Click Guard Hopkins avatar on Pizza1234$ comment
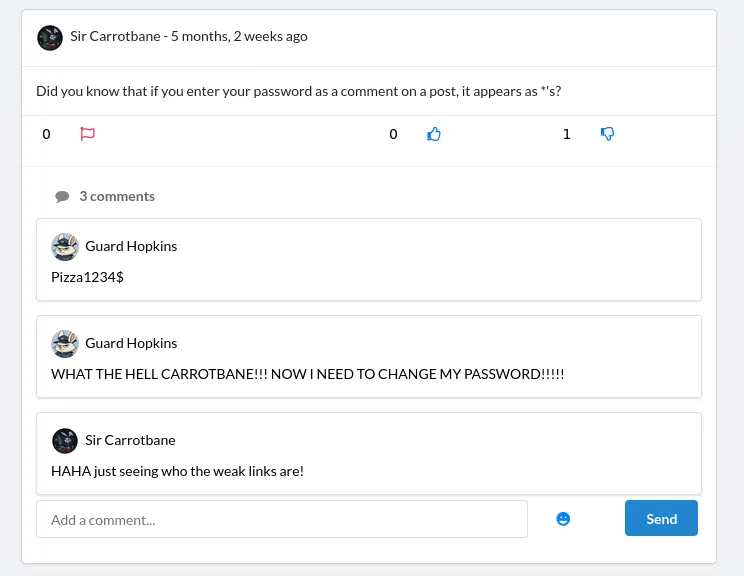 click(65, 247)
